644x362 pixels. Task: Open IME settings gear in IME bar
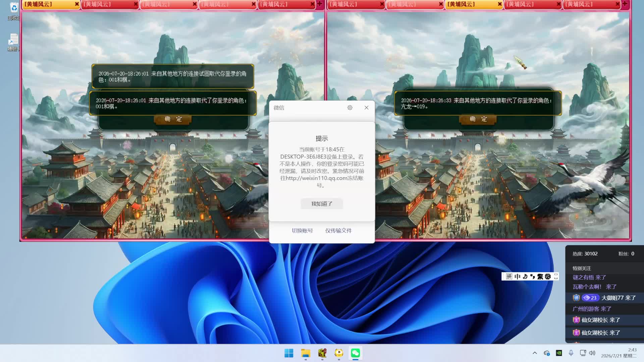click(548, 277)
